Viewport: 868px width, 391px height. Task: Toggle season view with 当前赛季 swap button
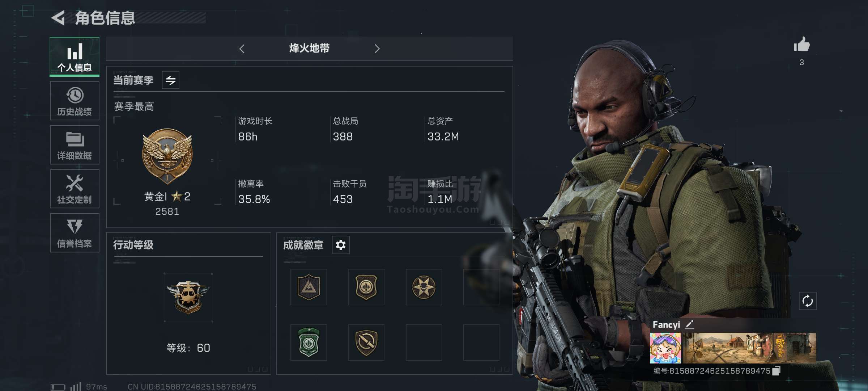(171, 80)
